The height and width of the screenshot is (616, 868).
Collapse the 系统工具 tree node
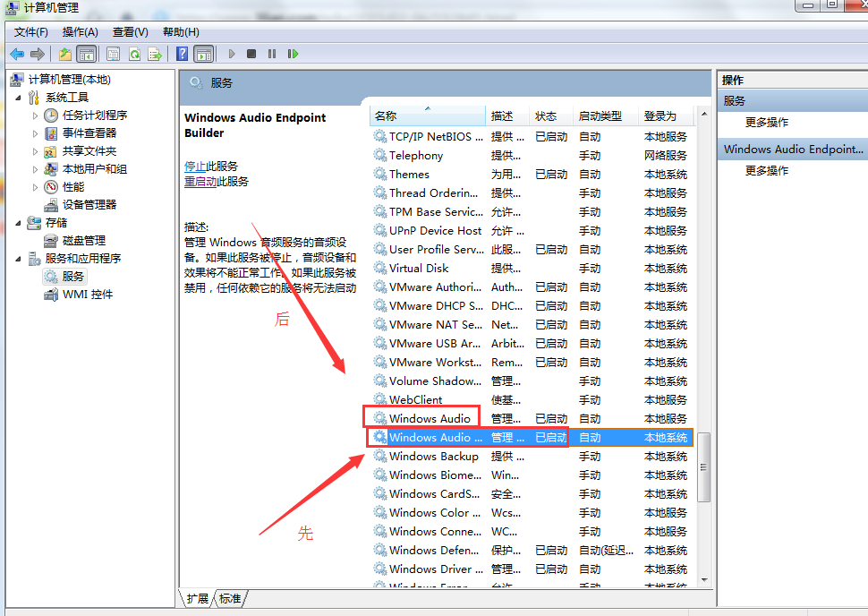pyautogui.click(x=18, y=98)
